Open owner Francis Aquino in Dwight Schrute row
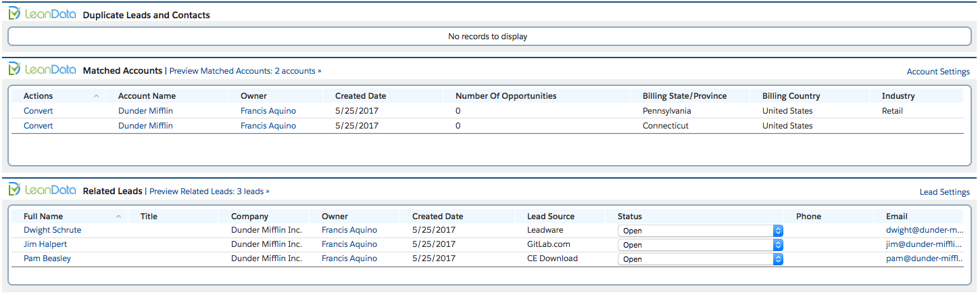The width and height of the screenshot is (980, 295). pos(349,230)
